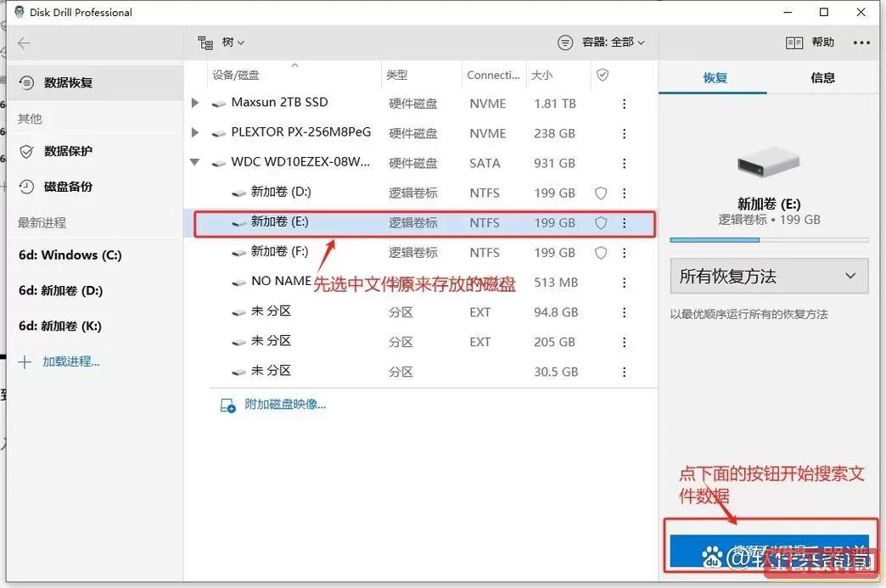Viewport: 886px width, 588px height.
Task: Click the attach disk image icon
Action: coord(227,406)
